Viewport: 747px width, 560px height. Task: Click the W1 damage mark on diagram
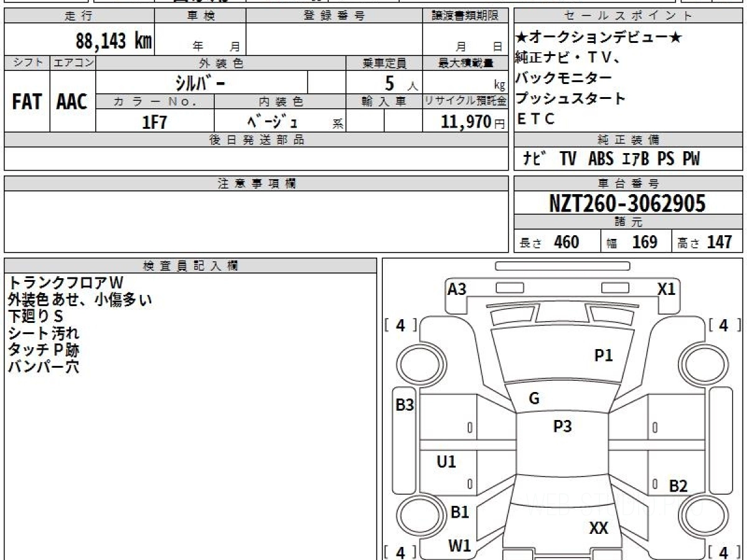[459, 546]
